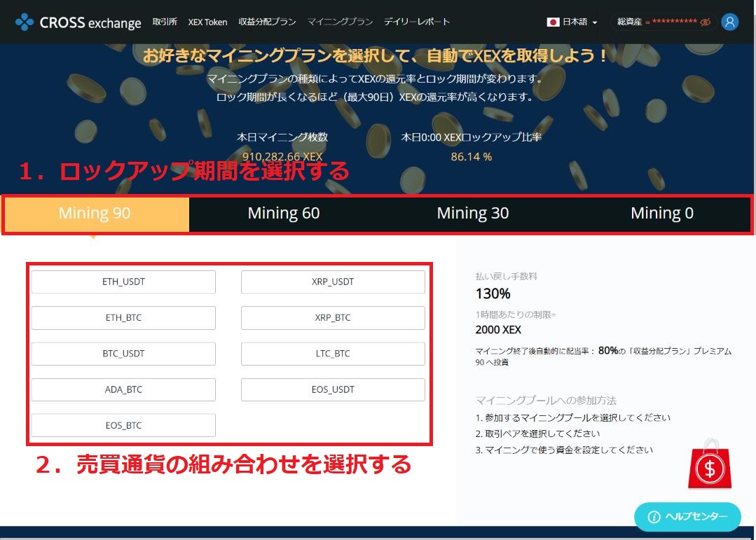The height and width of the screenshot is (540, 756).
Task: Click the 2000 XEX hourly limit value
Action: tap(498, 331)
